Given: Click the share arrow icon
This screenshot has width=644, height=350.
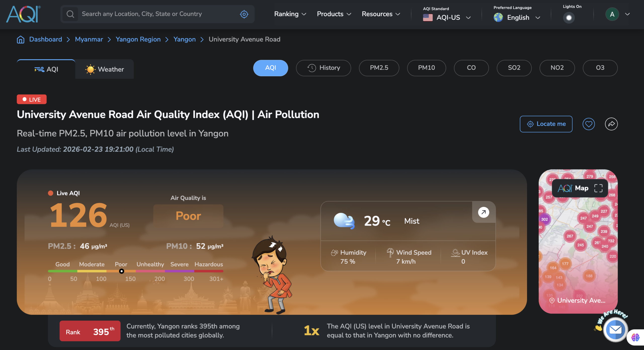Looking at the screenshot, I should pos(611,124).
